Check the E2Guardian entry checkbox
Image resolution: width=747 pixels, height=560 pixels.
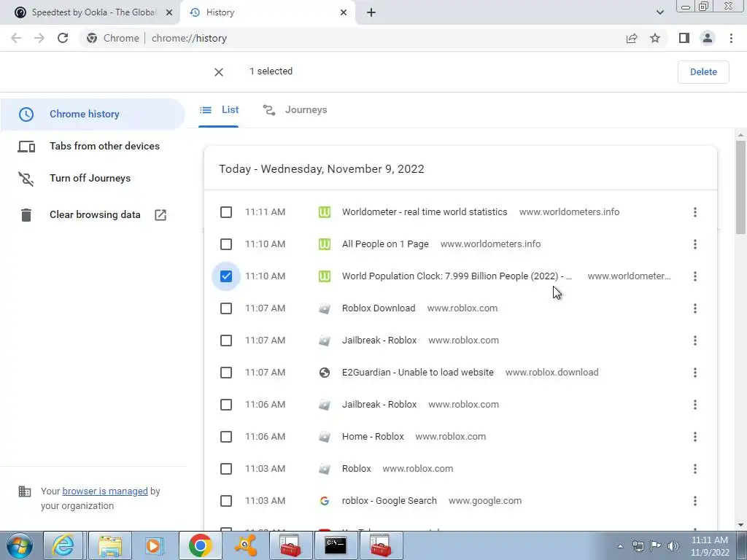click(226, 373)
